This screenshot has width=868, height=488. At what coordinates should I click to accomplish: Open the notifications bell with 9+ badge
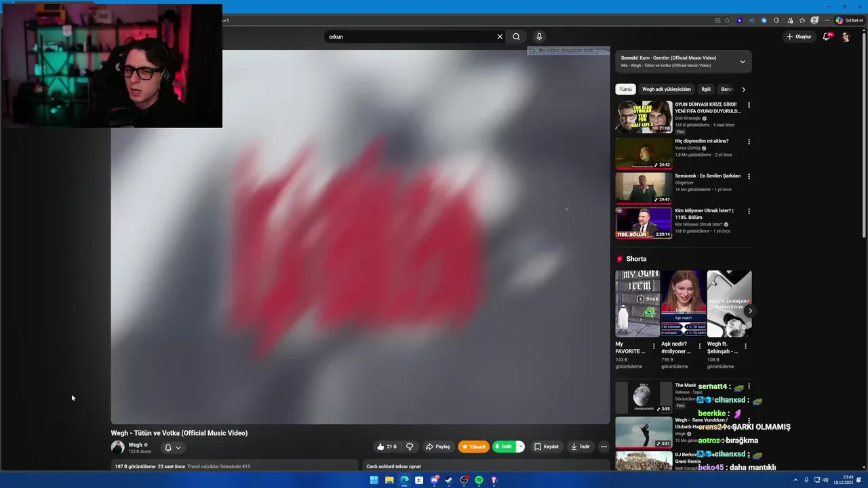[827, 37]
